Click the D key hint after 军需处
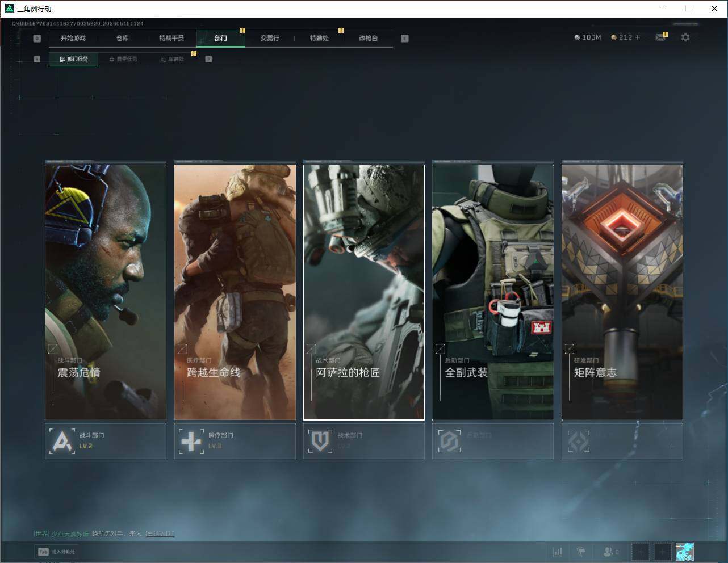This screenshot has width=728, height=563. 208,59
